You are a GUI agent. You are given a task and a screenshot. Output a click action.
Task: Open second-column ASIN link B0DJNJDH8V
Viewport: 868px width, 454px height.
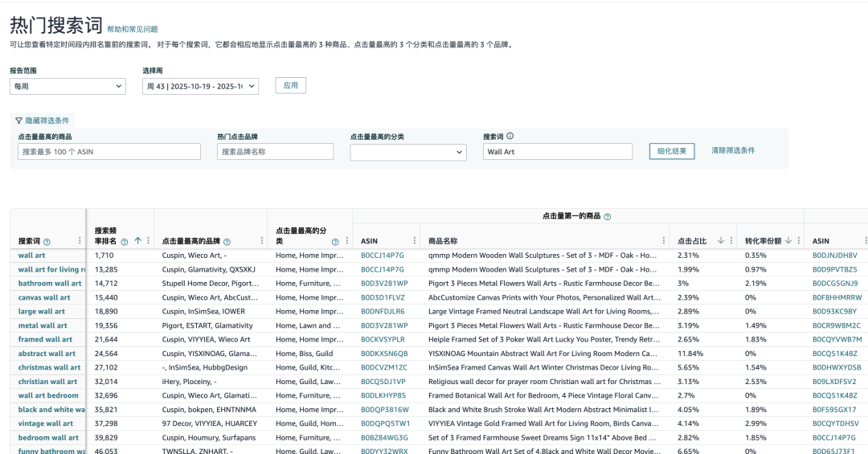point(835,256)
